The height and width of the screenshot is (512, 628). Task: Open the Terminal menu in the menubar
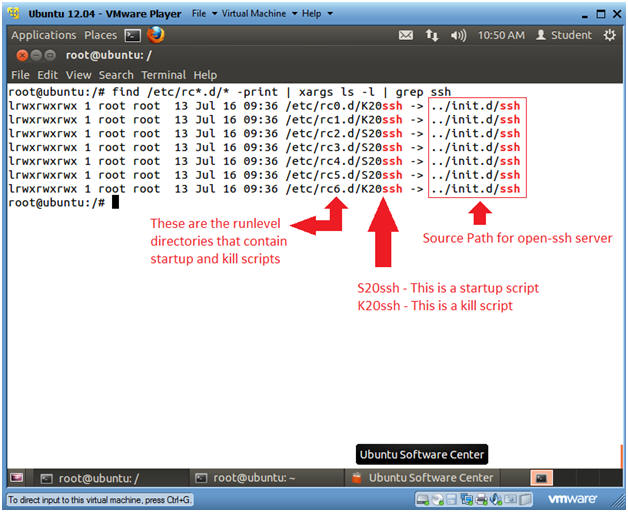point(163,75)
